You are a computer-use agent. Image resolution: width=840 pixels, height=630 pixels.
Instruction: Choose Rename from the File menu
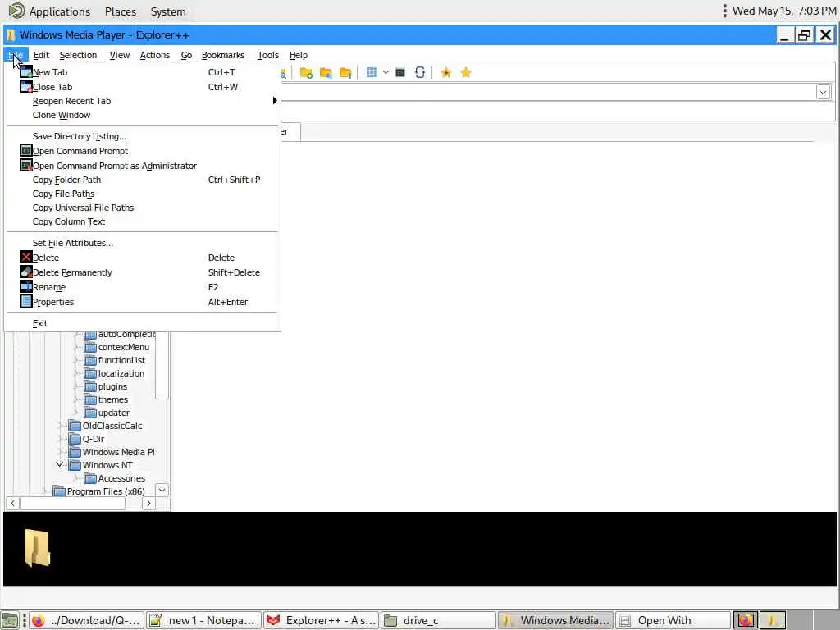[x=142, y=287]
